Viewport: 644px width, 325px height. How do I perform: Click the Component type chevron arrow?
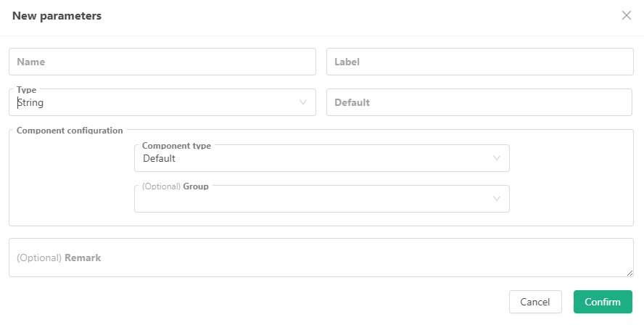pyautogui.click(x=497, y=158)
